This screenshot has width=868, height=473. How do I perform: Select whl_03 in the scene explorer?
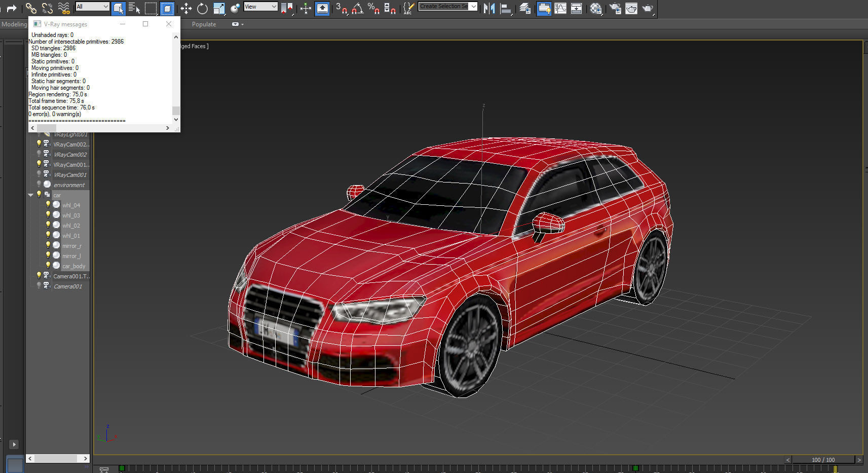71,215
